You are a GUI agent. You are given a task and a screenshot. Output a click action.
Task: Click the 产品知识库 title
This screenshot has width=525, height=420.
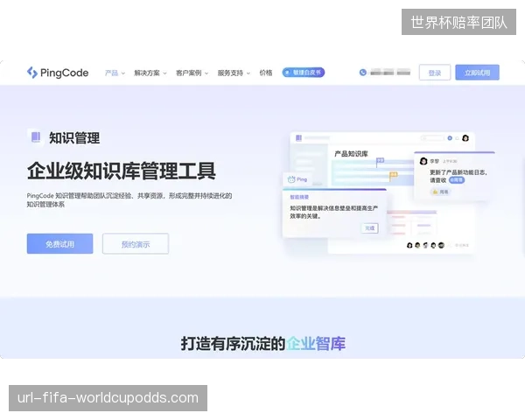351,154
